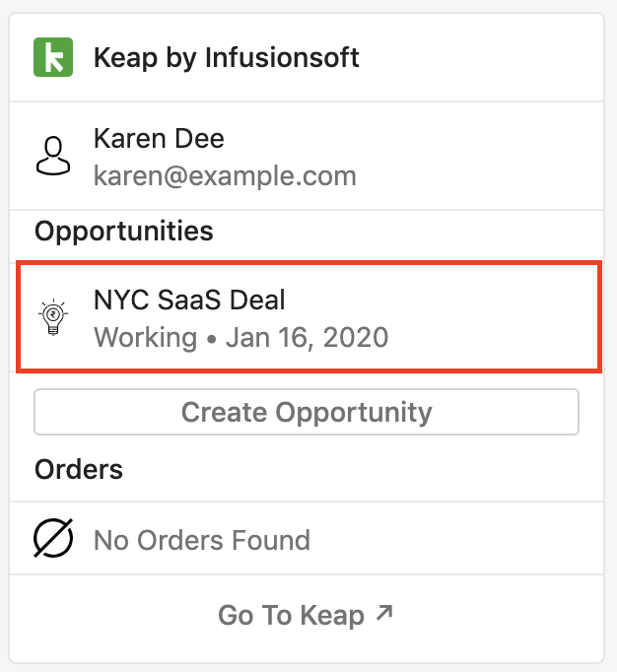Select the Opportunities section heading
The height and width of the screenshot is (672, 617).
click(x=124, y=232)
